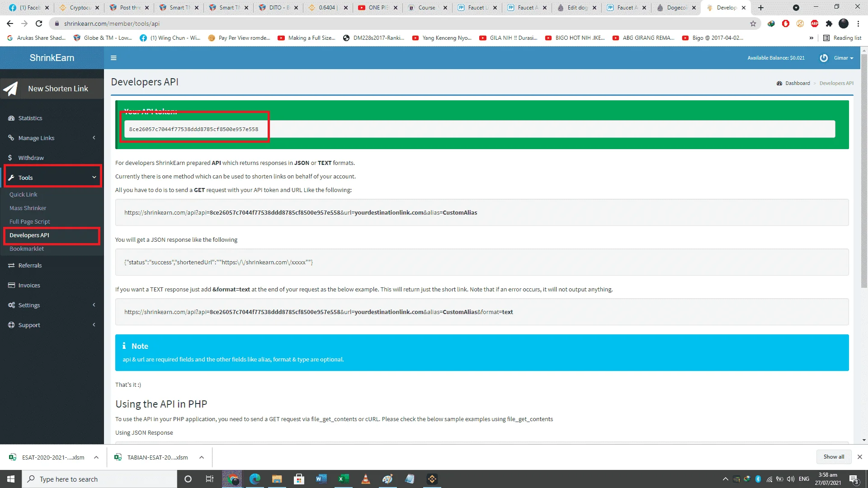
Task: Open notification center icon
Action: [854, 479]
